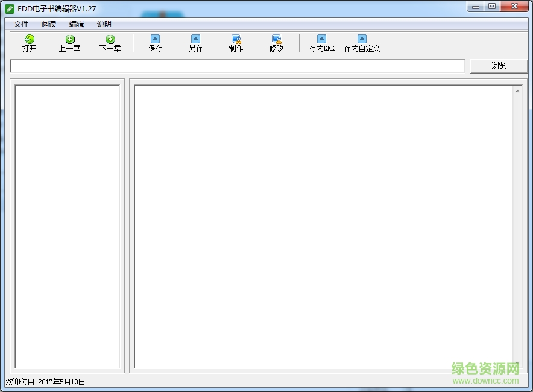Click the 存为EKK toolbar icon
533x392 pixels.
click(x=321, y=43)
